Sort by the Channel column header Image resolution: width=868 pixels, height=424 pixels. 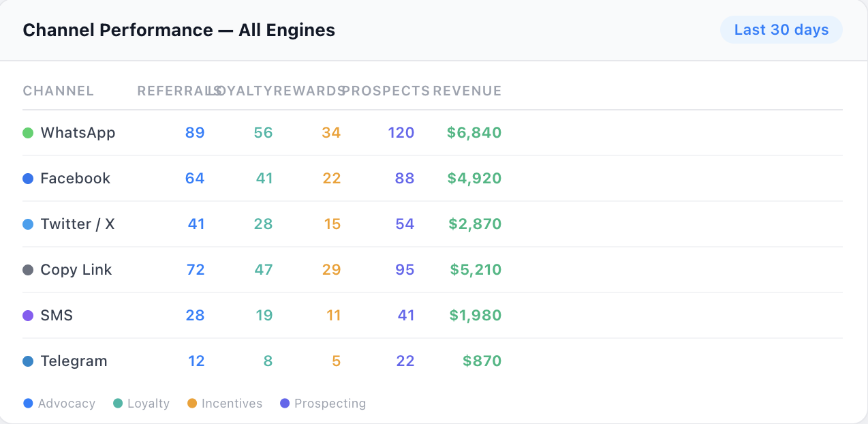[59, 91]
